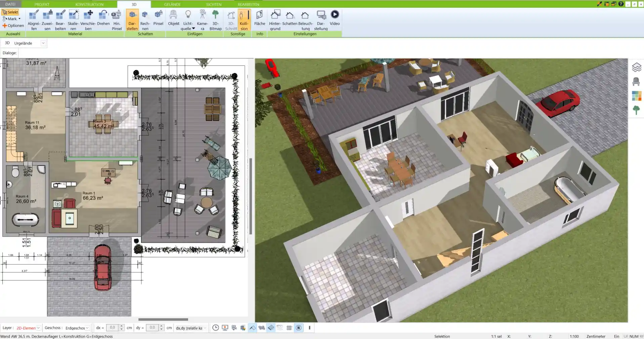Switch to the SICHTEN tab
Viewport: 644px width, 339px height.
[214, 4]
